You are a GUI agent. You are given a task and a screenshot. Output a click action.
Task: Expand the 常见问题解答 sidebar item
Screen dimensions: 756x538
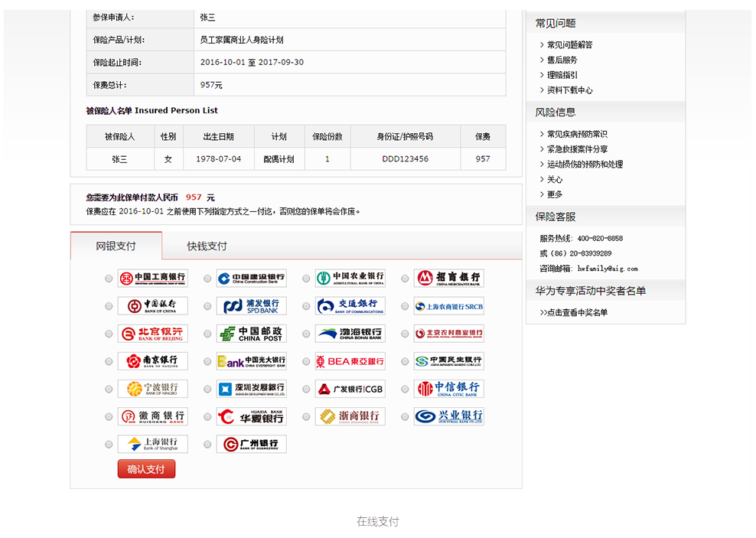coord(569,45)
